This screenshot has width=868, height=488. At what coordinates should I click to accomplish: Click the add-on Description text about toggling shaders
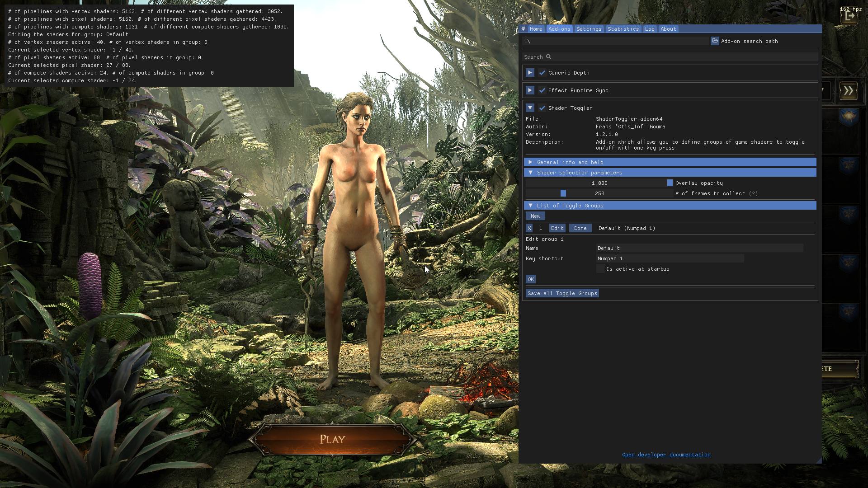700,145
